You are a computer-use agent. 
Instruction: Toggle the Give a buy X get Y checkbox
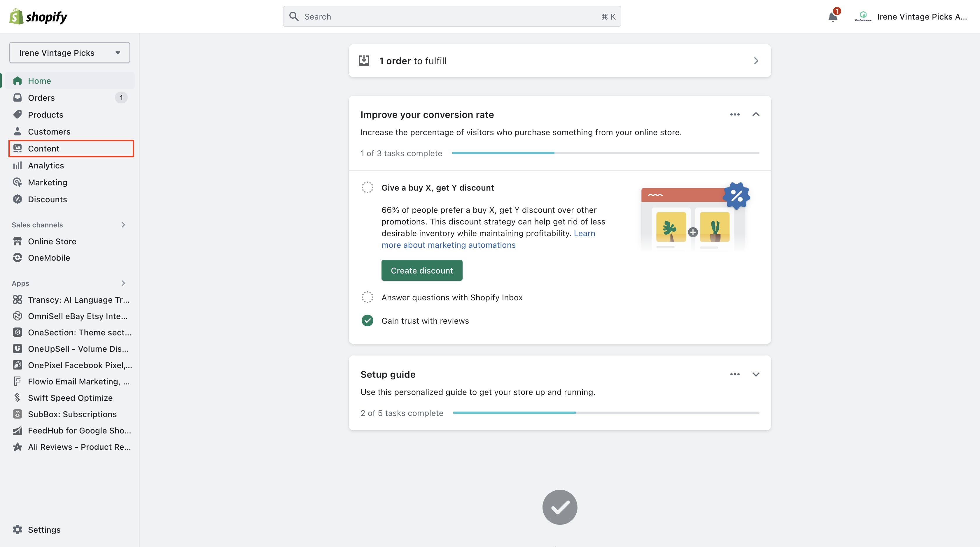click(x=367, y=188)
